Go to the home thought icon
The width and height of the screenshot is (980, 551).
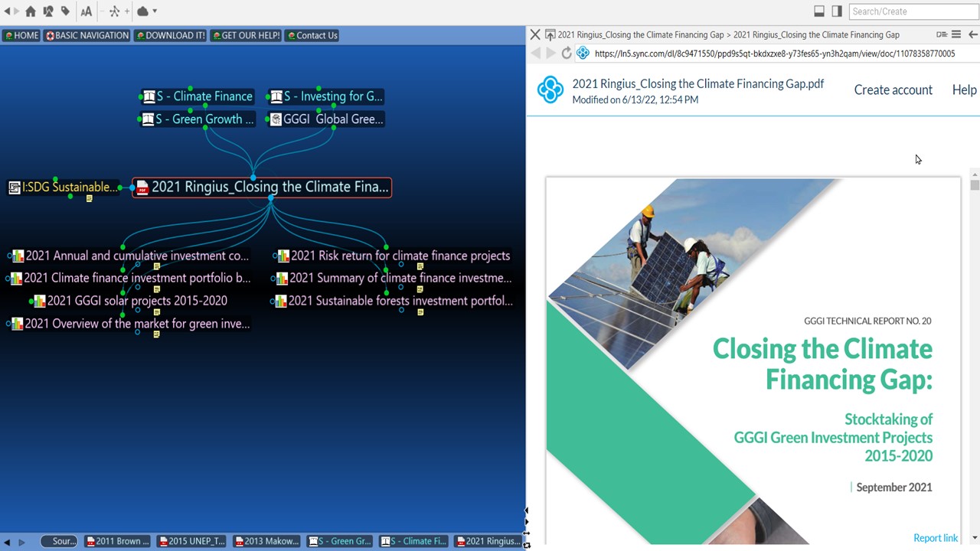coord(31,11)
